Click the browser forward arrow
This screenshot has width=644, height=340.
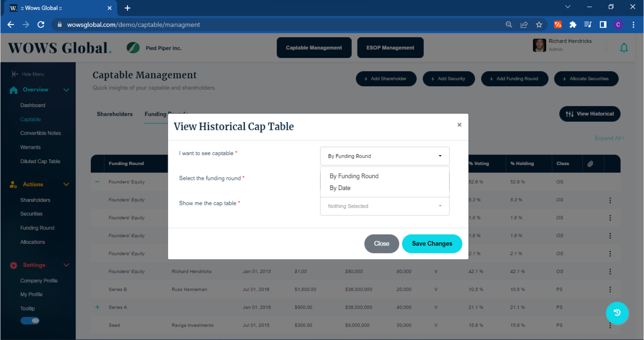tap(26, 25)
